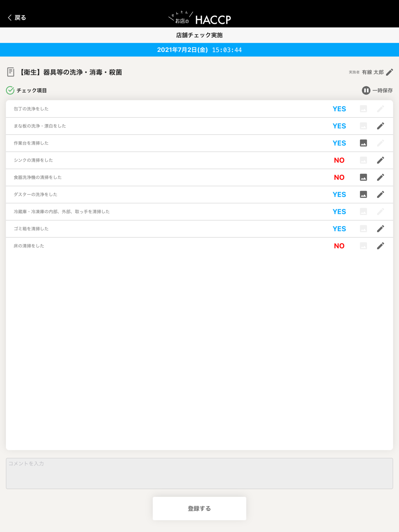Toggle the NO answer for シンクの清掃をした
This screenshot has width=399, height=532.
tap(339, 160)
